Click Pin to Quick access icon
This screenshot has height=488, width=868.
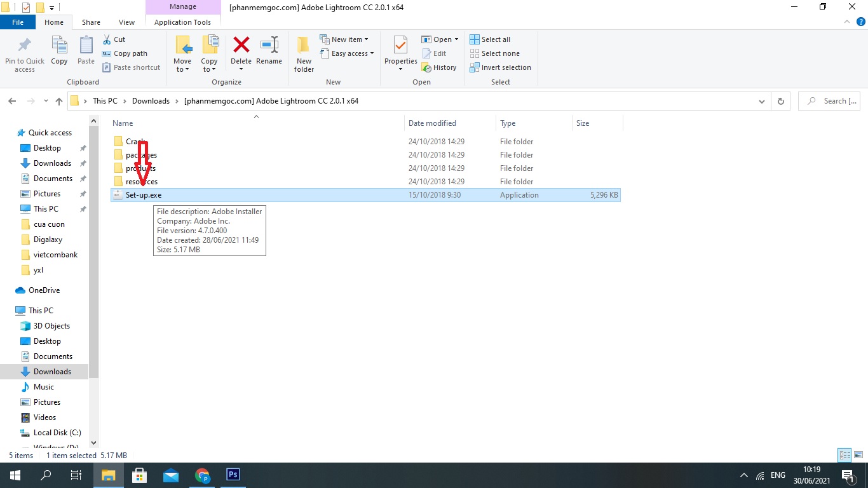[x=25, y=46]
